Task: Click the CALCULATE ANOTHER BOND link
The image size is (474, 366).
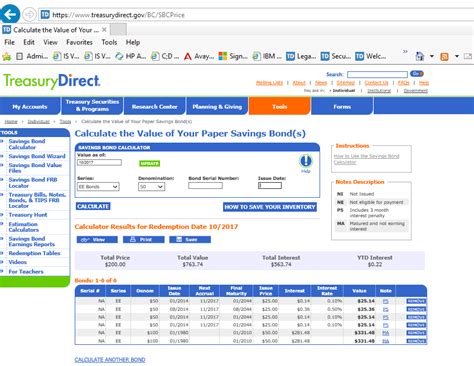Action: 110,360
